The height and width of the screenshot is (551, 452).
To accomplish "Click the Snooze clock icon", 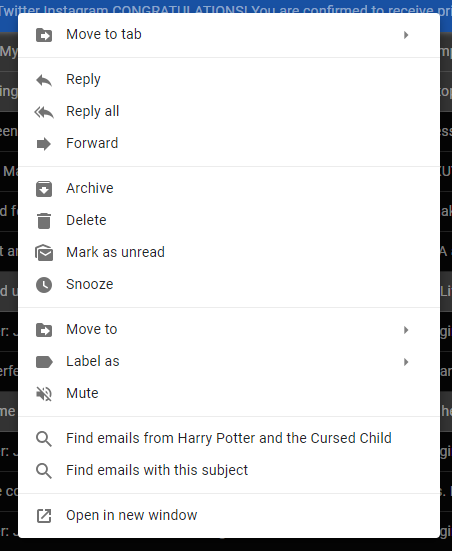I will tap(44, 285).
